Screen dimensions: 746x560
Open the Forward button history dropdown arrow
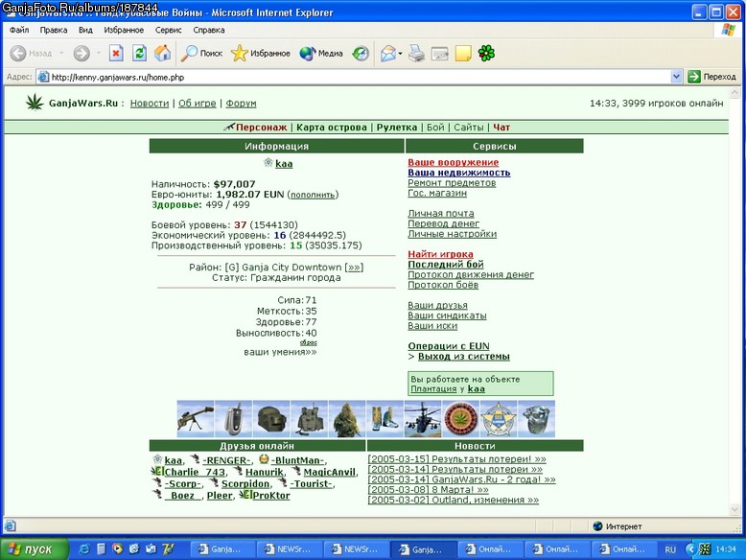99,54
